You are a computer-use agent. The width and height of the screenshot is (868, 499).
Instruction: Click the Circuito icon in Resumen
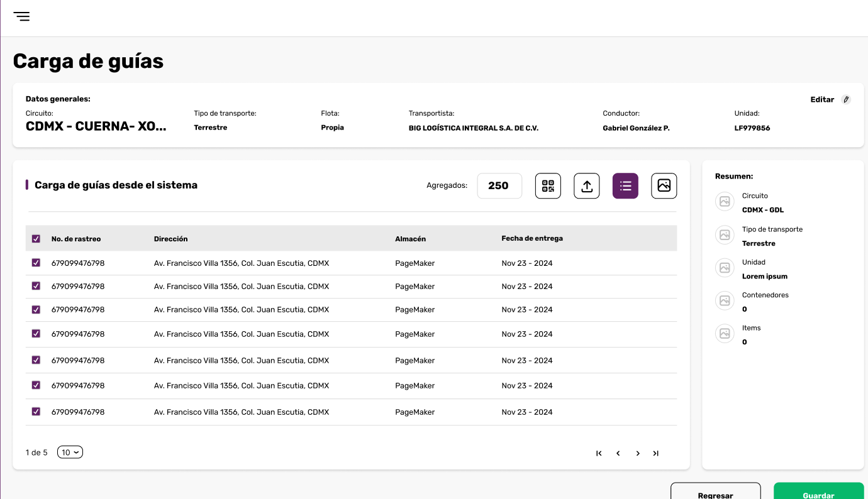click(x=725, y=202)
